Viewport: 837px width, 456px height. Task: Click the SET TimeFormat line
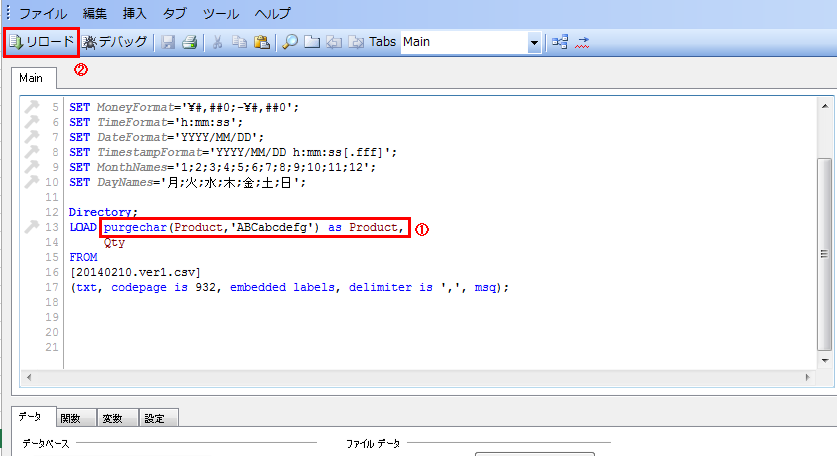pyautogui.click(x=156, y=122)
